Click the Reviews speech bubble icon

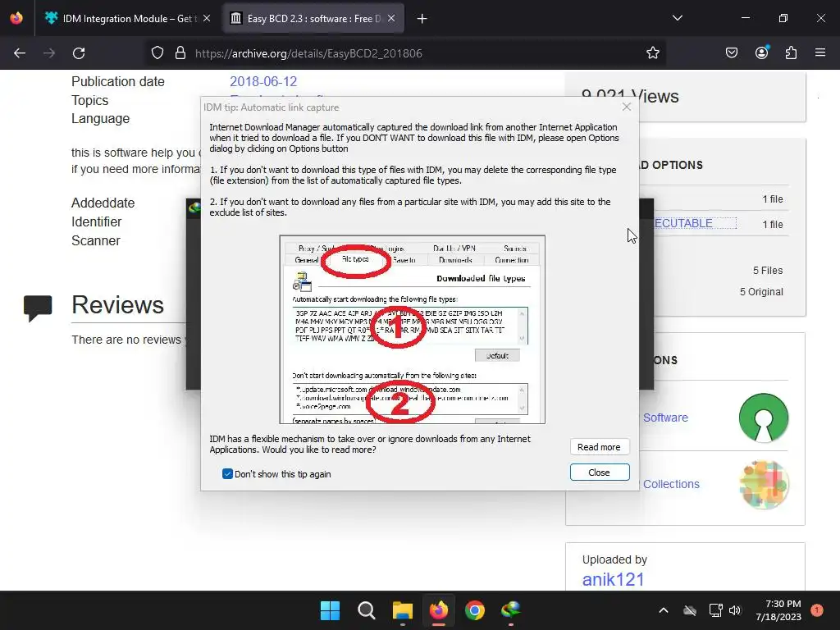(38, 308)
